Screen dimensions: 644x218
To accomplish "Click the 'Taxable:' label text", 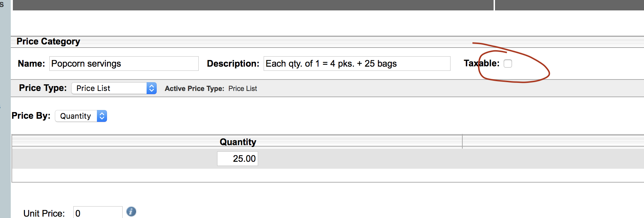I will point(481,64).
